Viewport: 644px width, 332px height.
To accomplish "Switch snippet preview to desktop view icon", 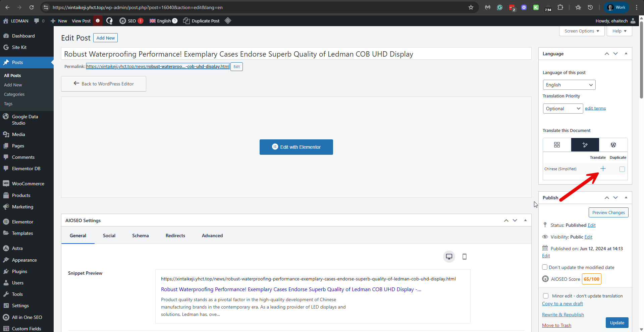I will coord(449,257).
